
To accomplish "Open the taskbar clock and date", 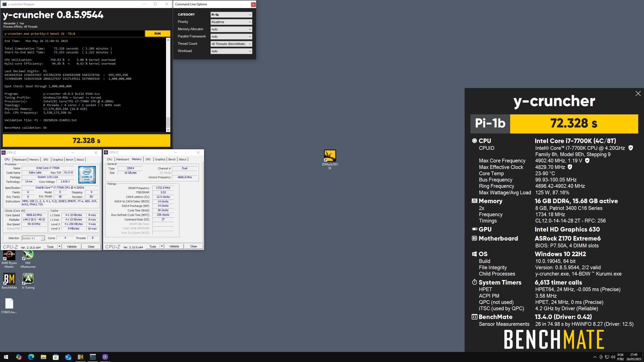I will coord(634,357).
